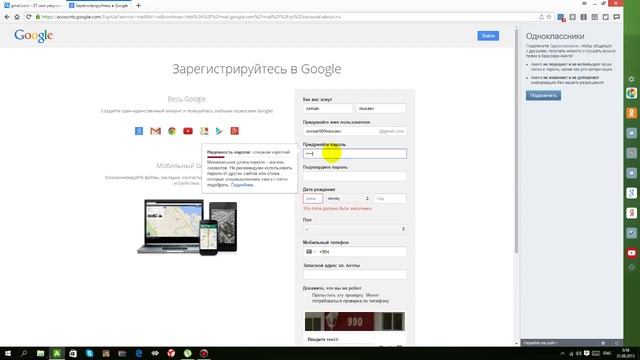Click the taskbar clock
Image resolution: width=640 pixels, height=360 pixels.
click(x=626, y=353)
